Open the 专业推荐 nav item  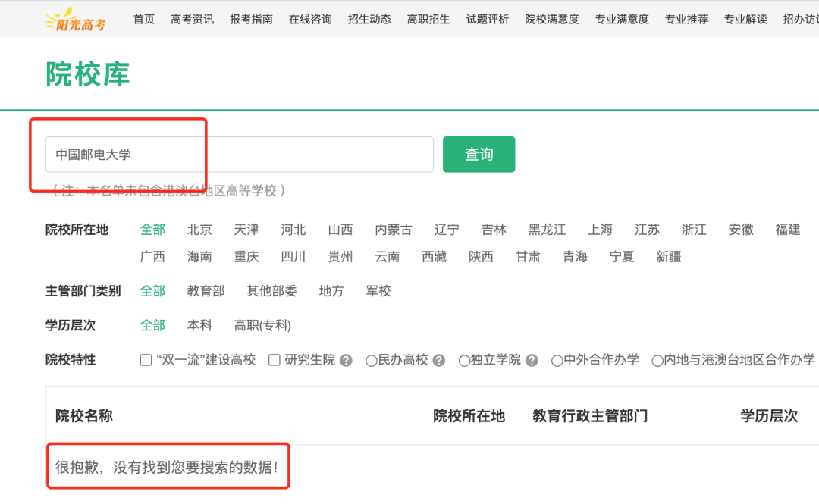coord(686,19)
